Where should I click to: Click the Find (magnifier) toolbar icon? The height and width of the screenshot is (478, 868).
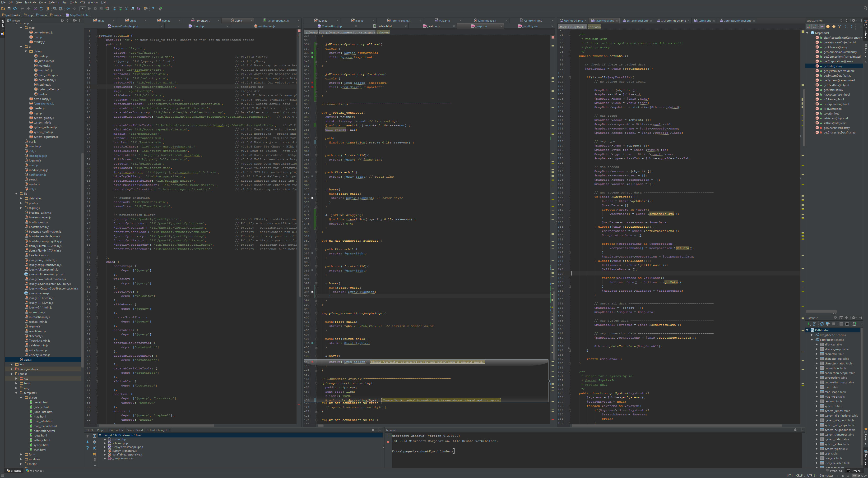tap(55, 9)
